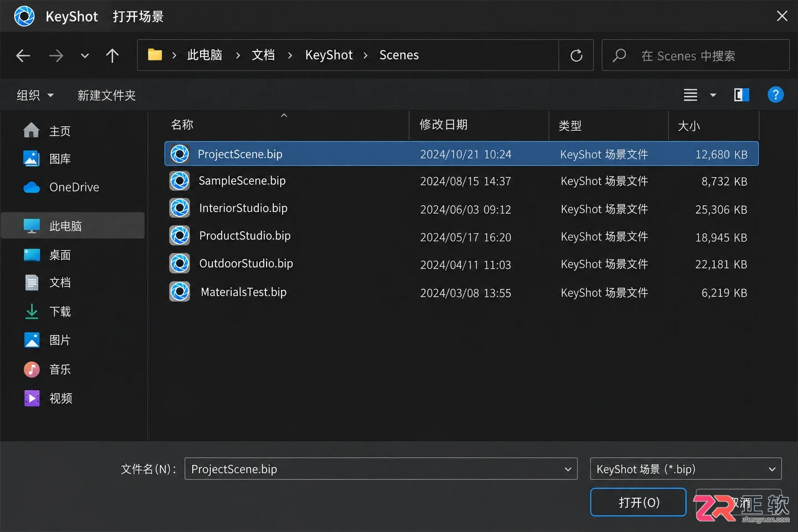798x532 pixels.
Task: Select the ProductStudio.bip file icon
Action: (180, 236)
